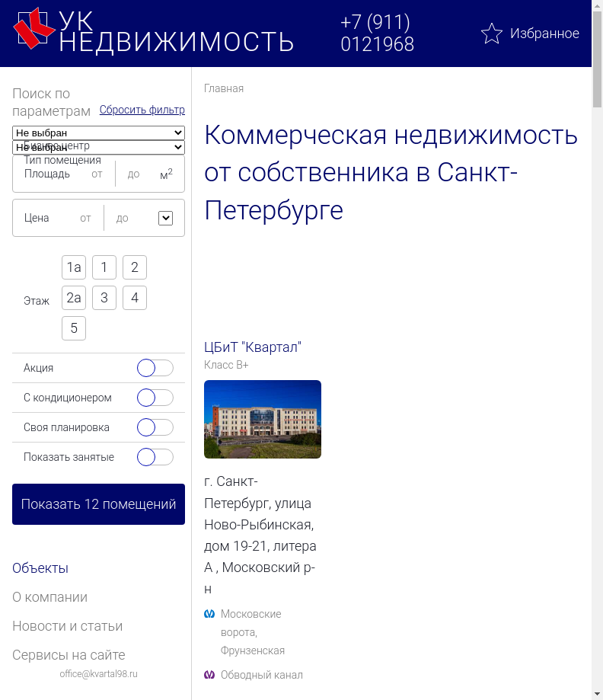This screenshot has width=603, height=700.
Task: Select floor 2а button
Action: tap(74, 298)
